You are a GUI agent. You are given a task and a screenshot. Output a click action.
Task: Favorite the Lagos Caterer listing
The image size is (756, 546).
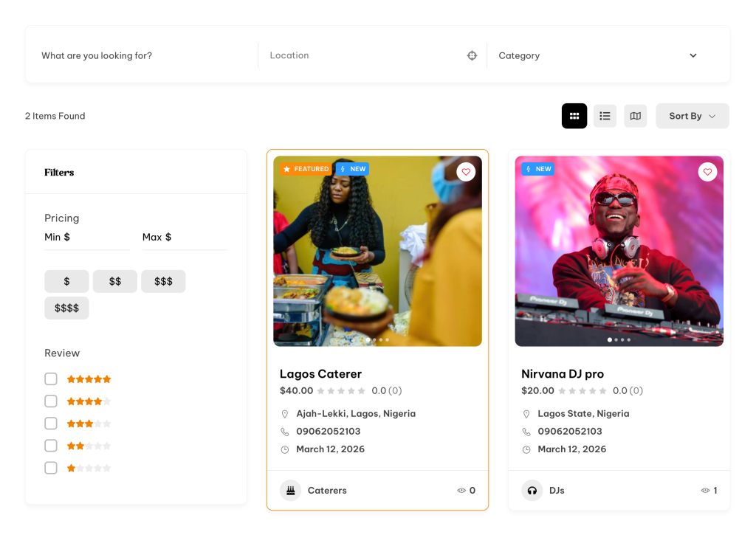465,172
